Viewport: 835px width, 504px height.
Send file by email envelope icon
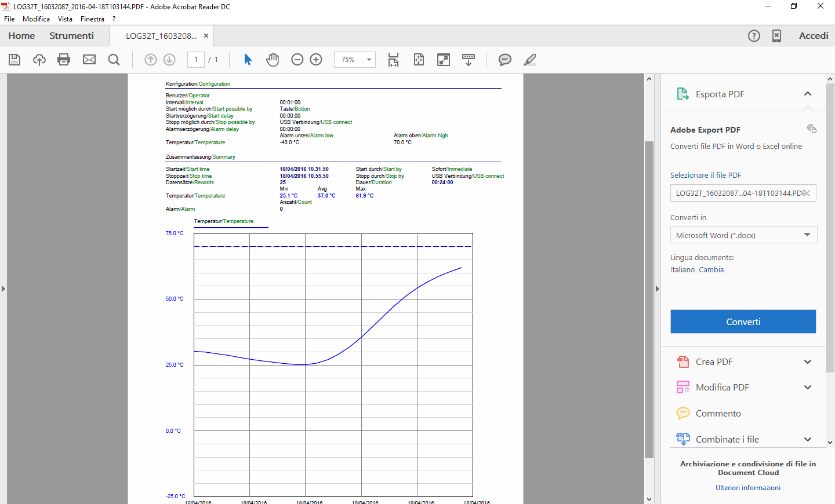pos(89,60)
